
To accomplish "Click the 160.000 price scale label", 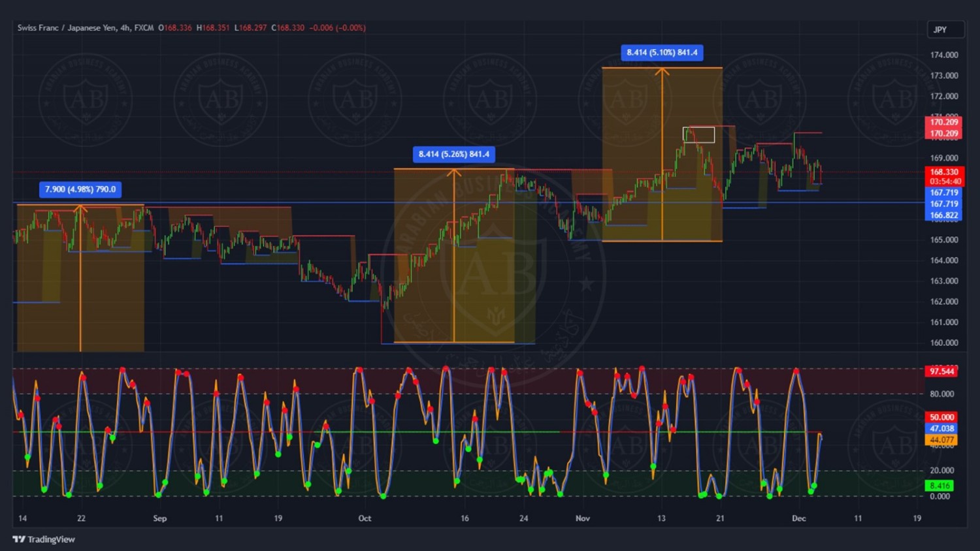I will [944, 343].
